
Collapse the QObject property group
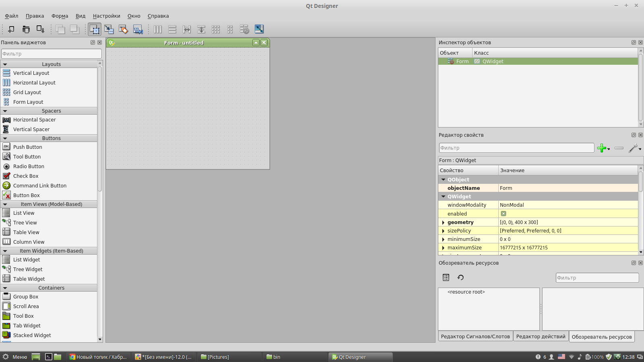pyautogui.click(x=444, y=180)
